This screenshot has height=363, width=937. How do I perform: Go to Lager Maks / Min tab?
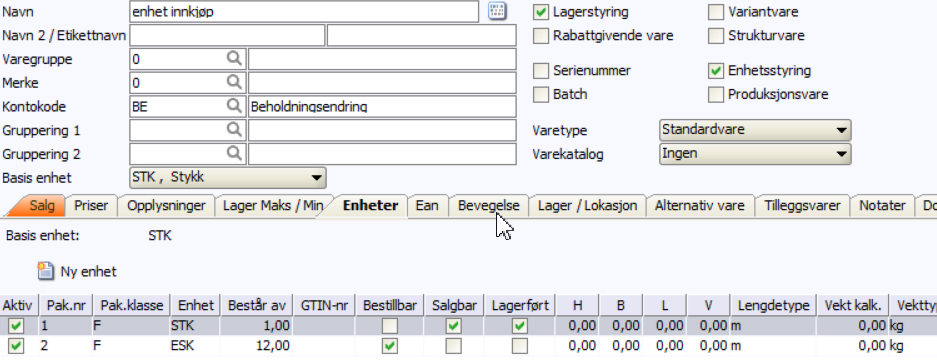tap(272, 206)
